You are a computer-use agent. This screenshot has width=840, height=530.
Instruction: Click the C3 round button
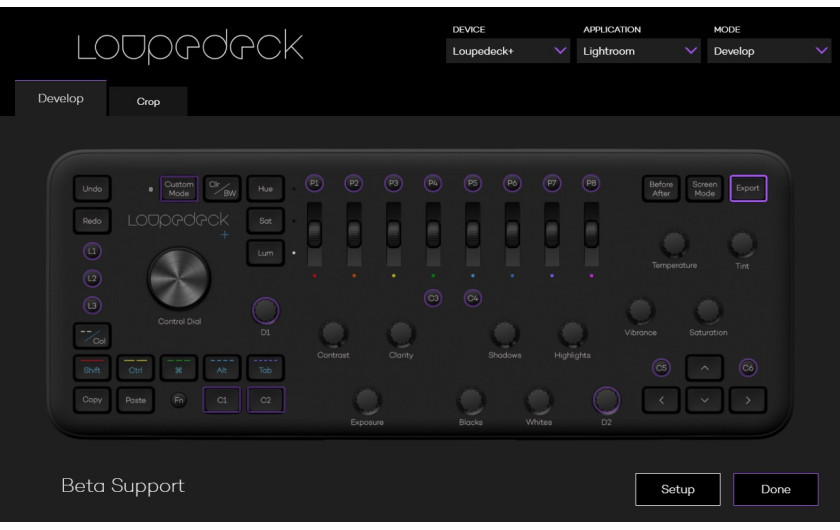433,298
